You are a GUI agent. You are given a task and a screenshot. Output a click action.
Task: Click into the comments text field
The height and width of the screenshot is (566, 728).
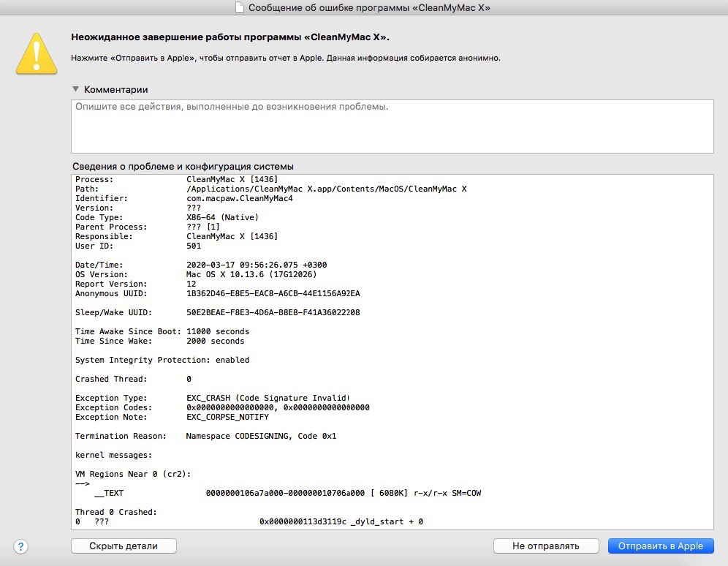click(392, 127)
